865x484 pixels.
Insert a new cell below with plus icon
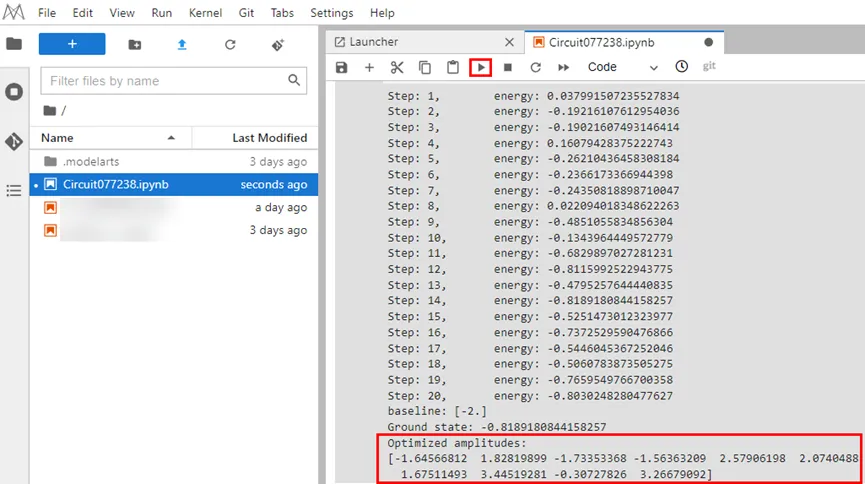(369, 67)
